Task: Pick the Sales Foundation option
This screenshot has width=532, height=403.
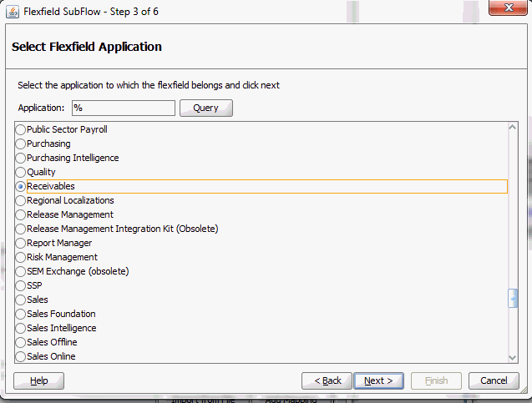Action: [21, 315]
